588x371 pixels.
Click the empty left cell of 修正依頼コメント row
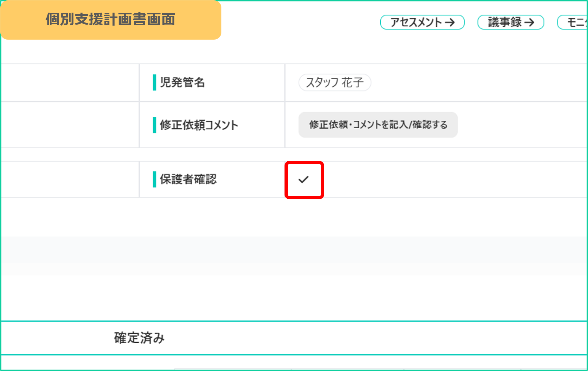click(70, 125)
